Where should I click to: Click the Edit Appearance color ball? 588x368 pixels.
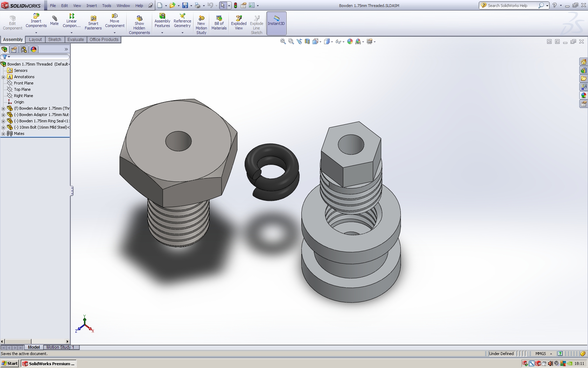pyautogui.click(x=350, y=41)
